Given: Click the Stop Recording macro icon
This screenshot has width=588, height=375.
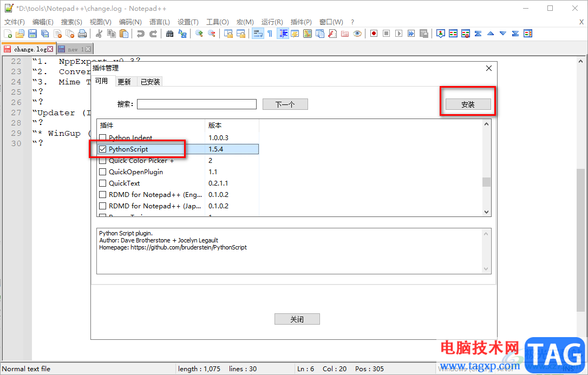Looking at the screenshot, I should 386,34.
